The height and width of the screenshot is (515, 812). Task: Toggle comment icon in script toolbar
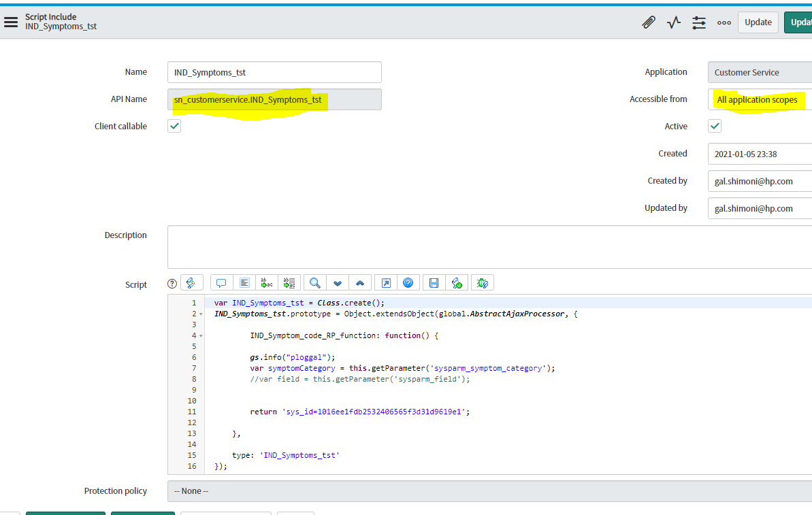click(x=221, y=283)
